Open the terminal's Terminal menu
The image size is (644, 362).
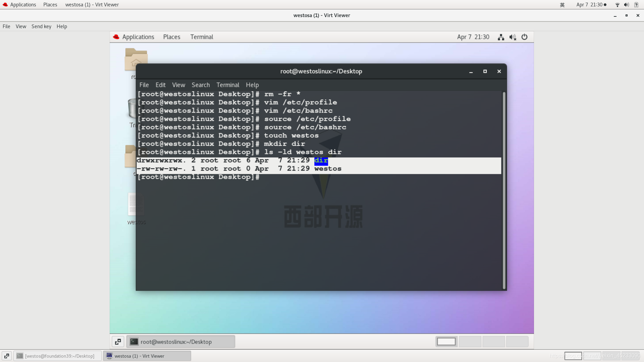(228, 85)
